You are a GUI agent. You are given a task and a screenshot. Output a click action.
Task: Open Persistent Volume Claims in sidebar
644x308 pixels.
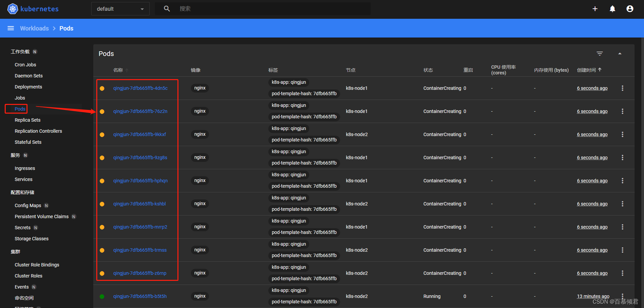pos(42,217)
